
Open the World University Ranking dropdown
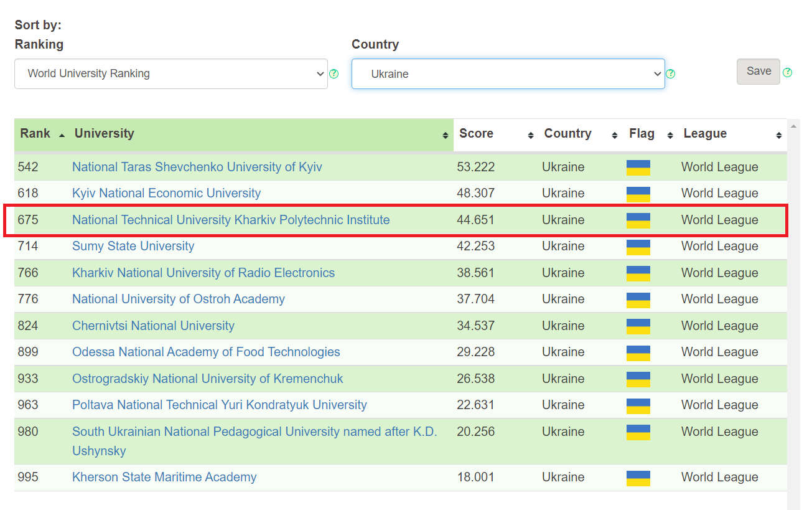coord(171,73)
